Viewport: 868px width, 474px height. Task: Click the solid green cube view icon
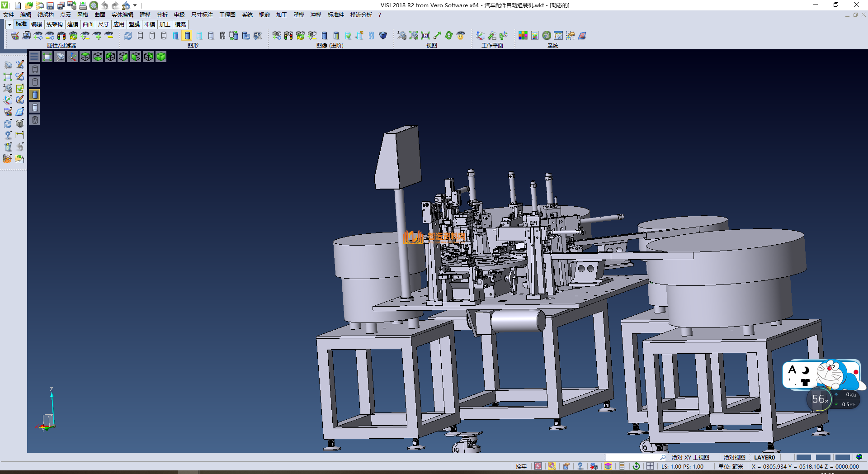(161, 57)
